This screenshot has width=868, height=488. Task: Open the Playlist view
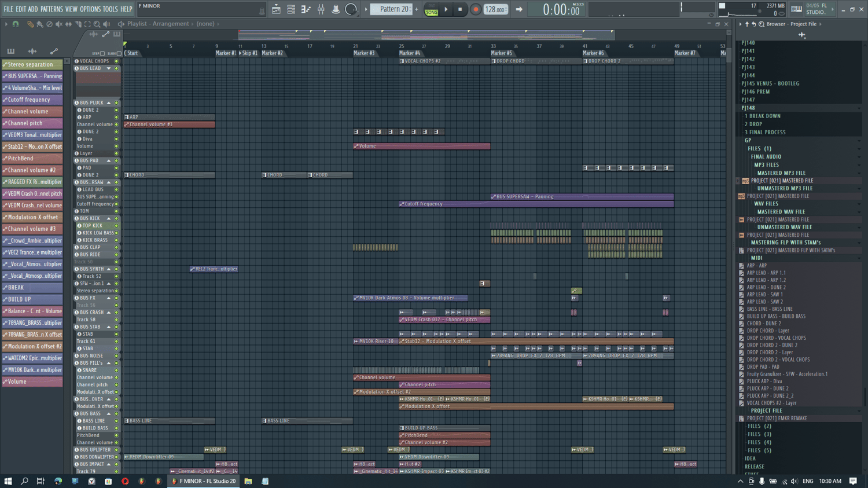(276, 9)
